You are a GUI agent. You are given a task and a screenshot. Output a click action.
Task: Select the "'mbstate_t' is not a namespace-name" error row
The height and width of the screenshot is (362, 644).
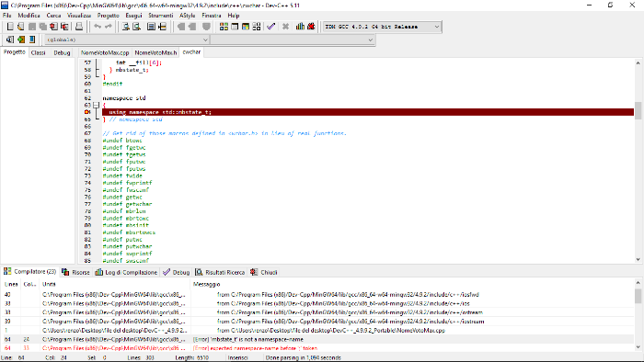[317, 339]
